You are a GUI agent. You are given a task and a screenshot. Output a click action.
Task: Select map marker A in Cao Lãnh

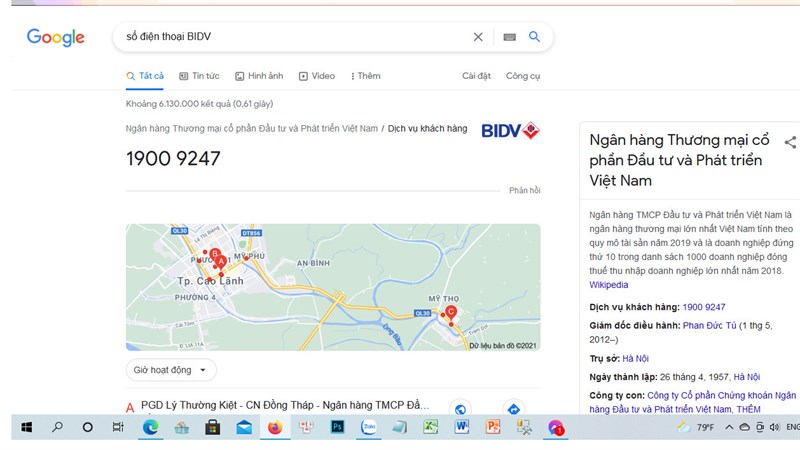coord(221,262)
